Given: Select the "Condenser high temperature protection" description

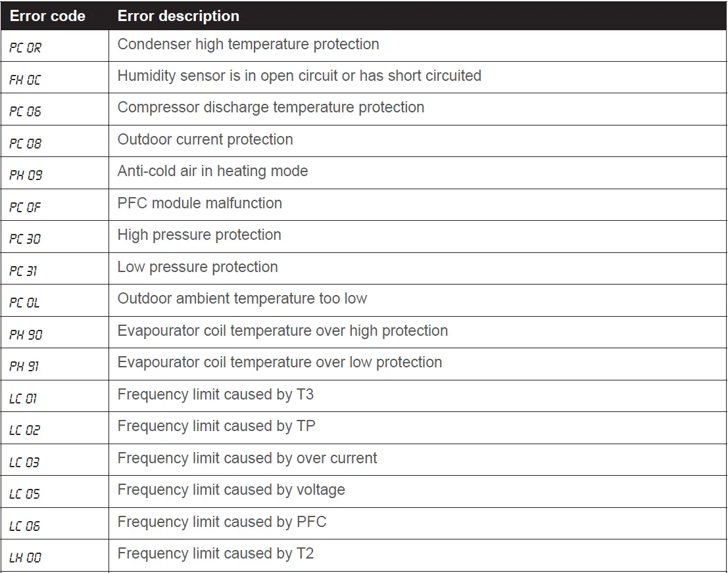Looking at the screenshot, I should (x=248, y=45).
